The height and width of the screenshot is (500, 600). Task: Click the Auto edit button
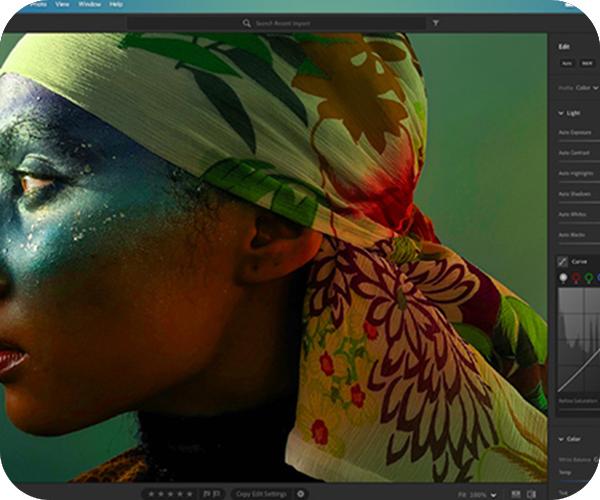tap(567, 63)
